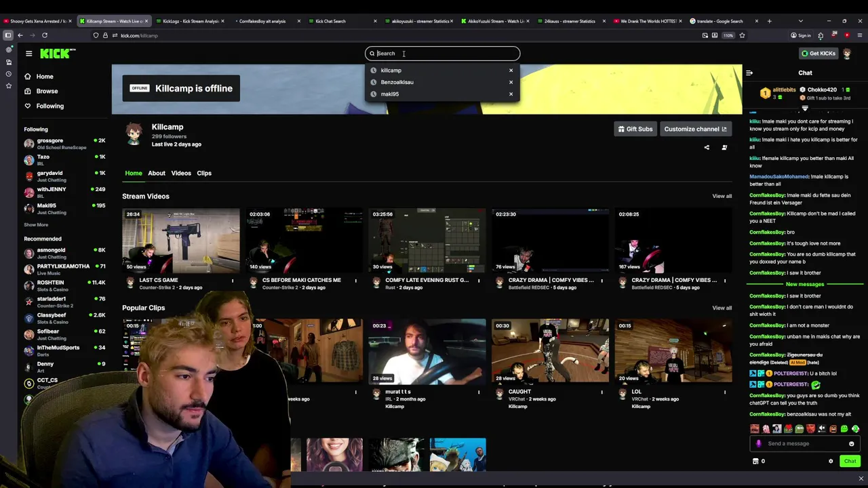Click the Get KICKs button
Screen dimensions: 868x488
pos(818,54)
